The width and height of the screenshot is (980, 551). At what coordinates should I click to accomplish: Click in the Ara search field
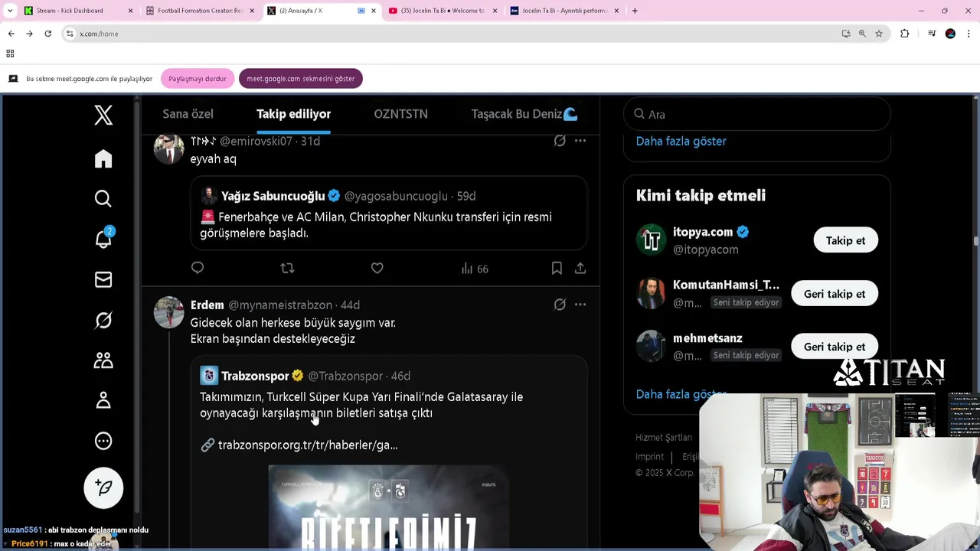[x=757, y=115]
